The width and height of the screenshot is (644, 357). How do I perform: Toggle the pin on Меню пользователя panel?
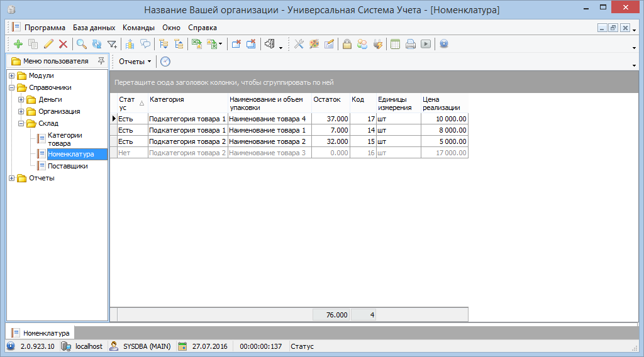[101, 61]
